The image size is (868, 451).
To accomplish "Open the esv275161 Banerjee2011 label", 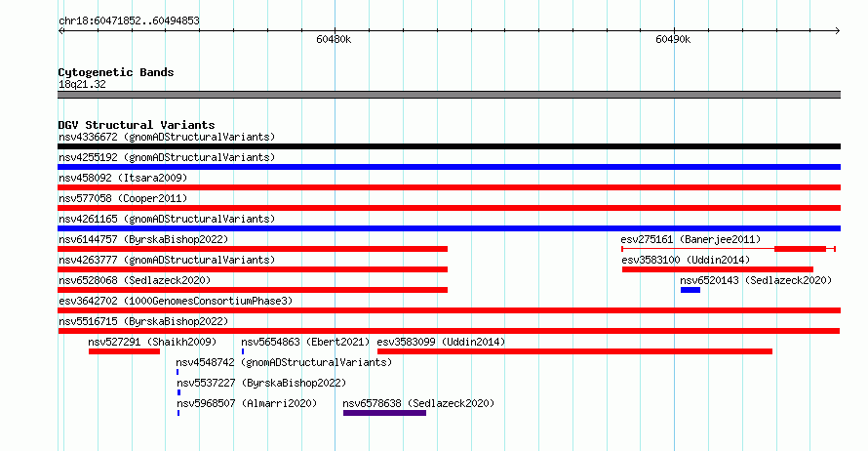I will (690, 239).
